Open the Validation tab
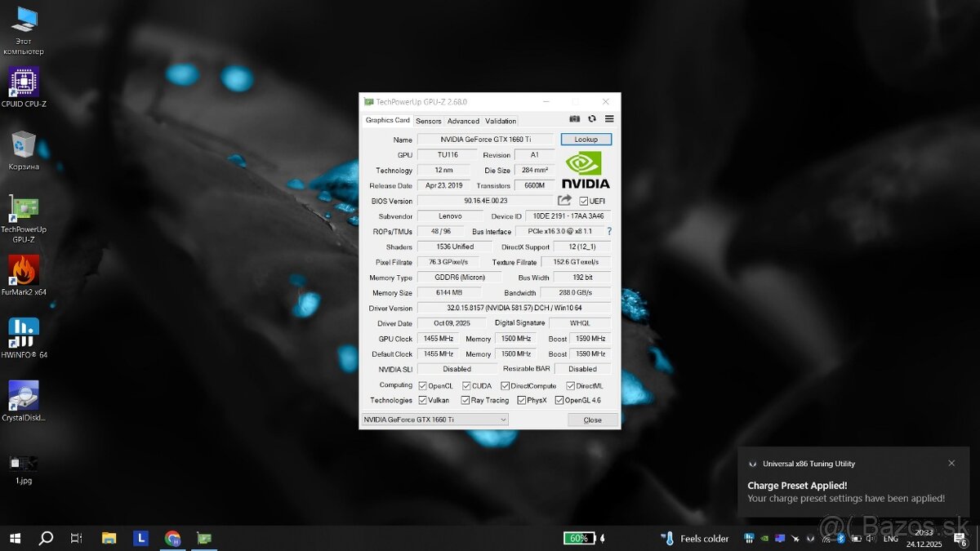980x551 pixels. pyautogui.click(x=500, y=120)
